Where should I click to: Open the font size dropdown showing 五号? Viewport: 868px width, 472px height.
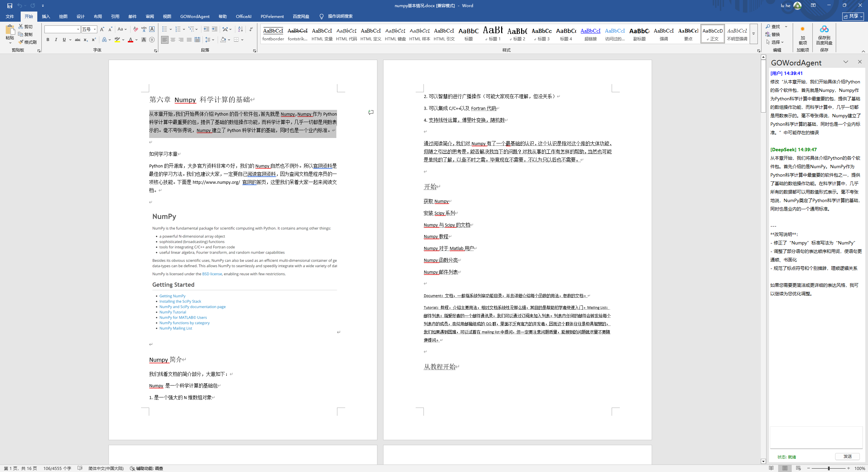tap(95, 29)
